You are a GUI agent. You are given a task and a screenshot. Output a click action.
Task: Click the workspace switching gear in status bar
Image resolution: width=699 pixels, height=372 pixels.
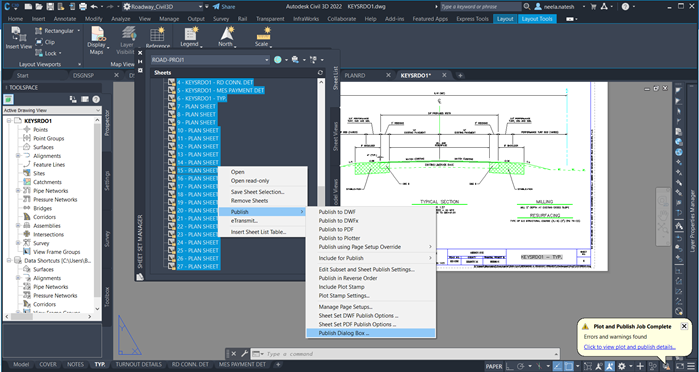pyautogui.click(x=621, y=366)
